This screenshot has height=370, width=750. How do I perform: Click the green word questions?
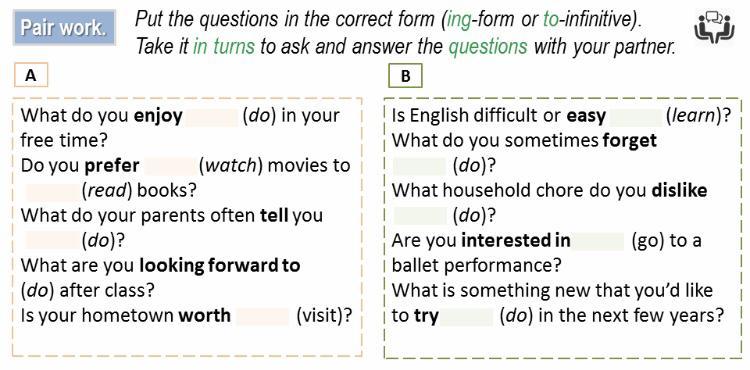[488, 47]
